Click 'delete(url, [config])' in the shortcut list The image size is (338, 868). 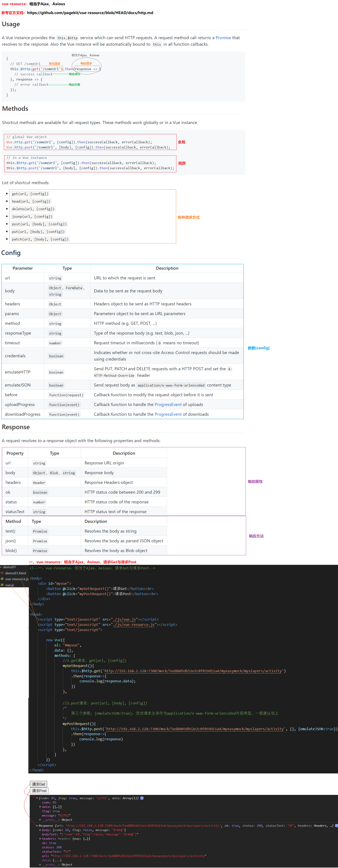click(33, 209)
